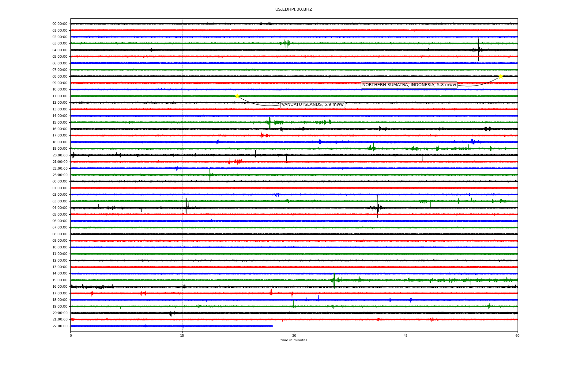
Task: Click the plot title US.EDHPI.00.BHZ
Action: pyautogui.click(x=294, y=10)
